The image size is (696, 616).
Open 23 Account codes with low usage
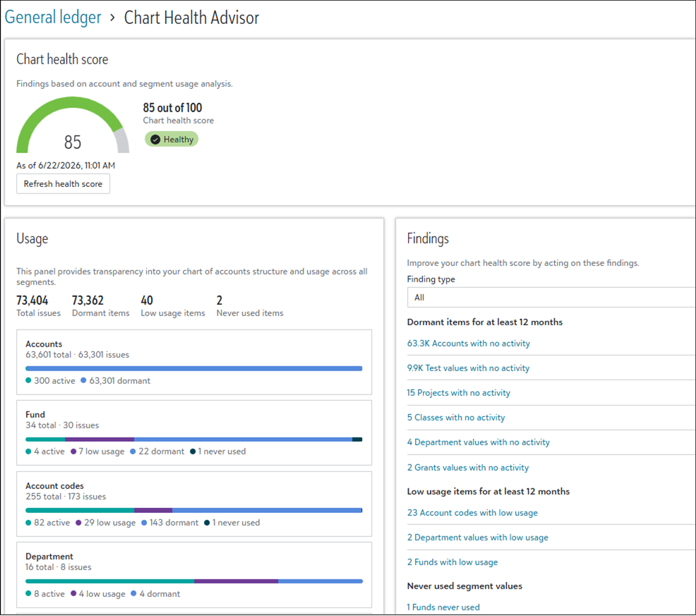coord(472,512)
